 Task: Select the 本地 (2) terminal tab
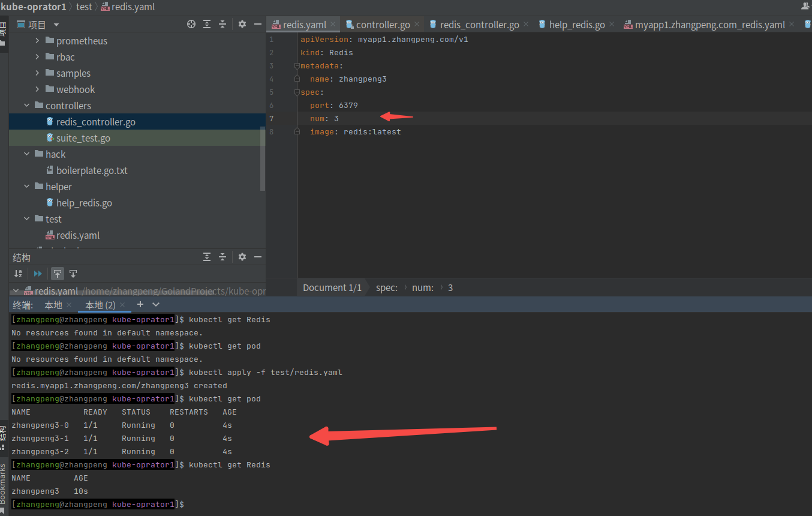point(100,305)
